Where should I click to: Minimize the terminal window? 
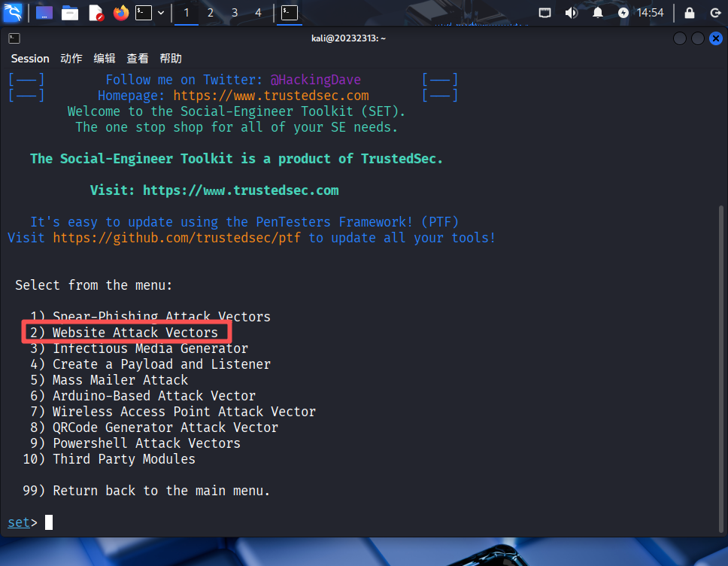680,38
